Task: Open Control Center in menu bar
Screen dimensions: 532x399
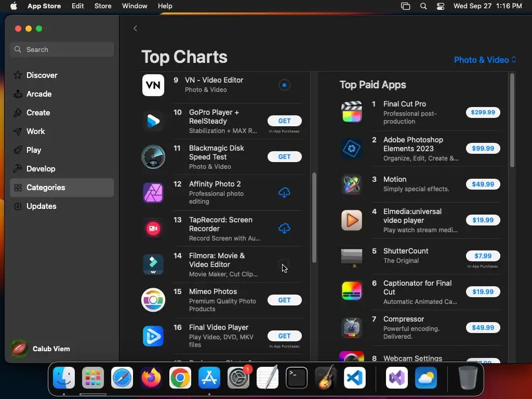Action: click(x=441, y=6)
